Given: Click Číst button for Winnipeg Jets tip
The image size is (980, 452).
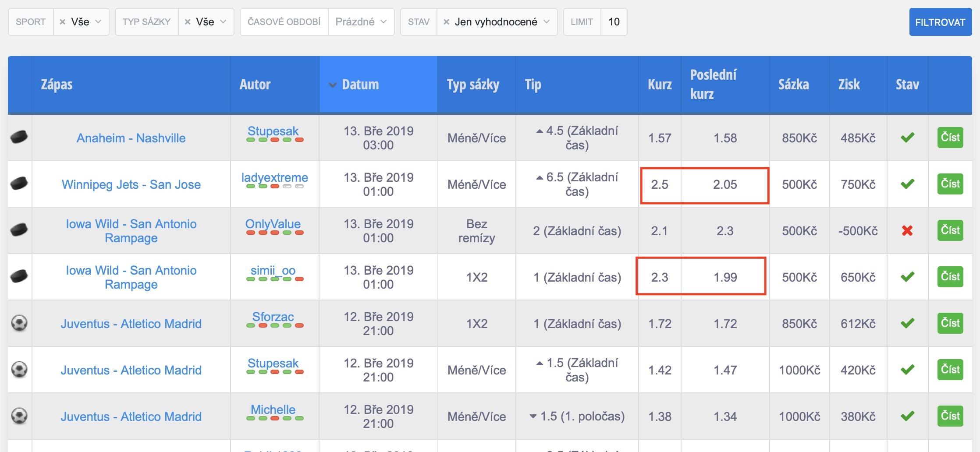Looking at the screenshot, I should 950,184.
